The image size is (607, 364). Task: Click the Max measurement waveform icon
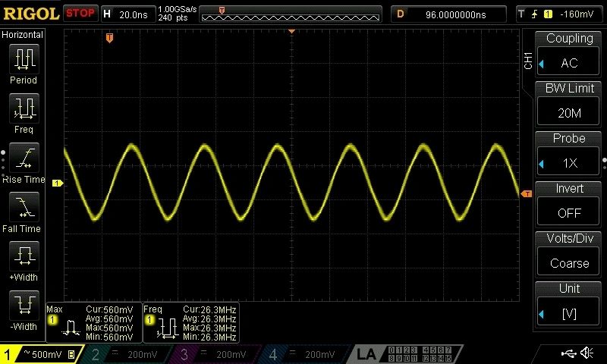(71, 328)
